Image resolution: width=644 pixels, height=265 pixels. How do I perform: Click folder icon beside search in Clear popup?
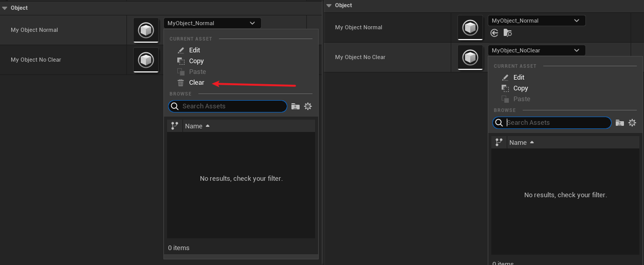295,106
